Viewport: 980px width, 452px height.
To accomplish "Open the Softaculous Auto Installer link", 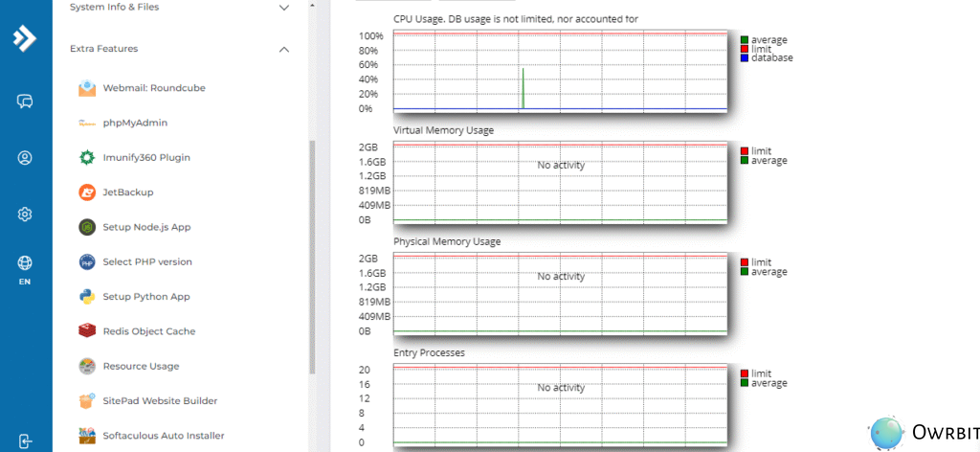I will coord(163,436).
